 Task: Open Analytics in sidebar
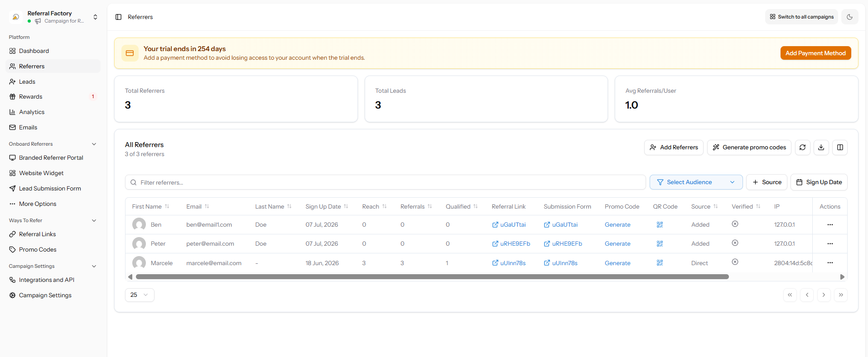(x=53, y=112)
